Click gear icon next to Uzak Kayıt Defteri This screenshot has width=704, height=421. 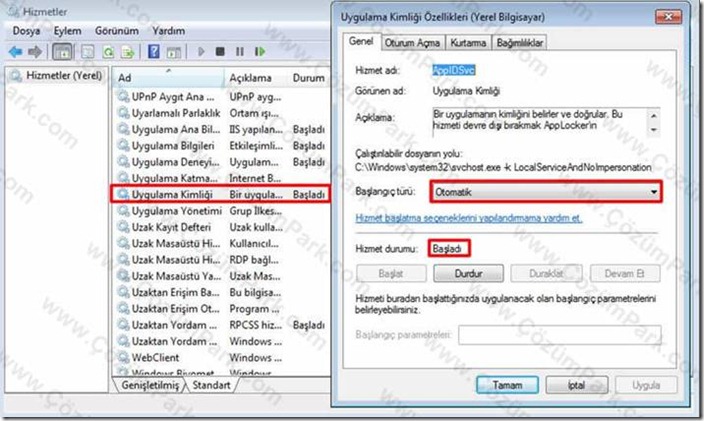pos(123,227)
